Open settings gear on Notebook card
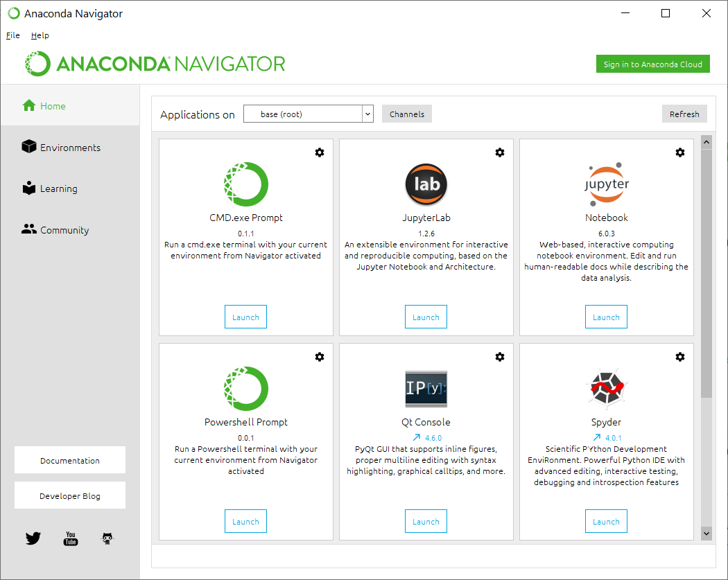The width and height of the screenshot is (728, 580). tap(679, 152)
